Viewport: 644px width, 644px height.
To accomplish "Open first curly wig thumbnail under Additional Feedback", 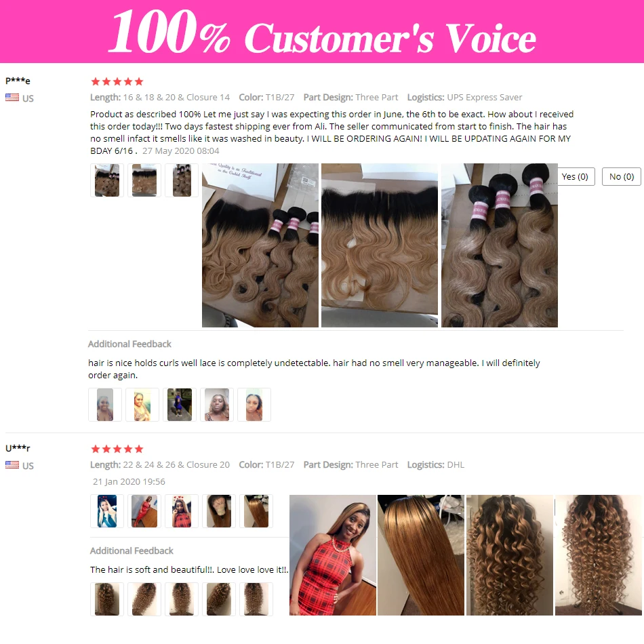I will click(x=107, y=599).
